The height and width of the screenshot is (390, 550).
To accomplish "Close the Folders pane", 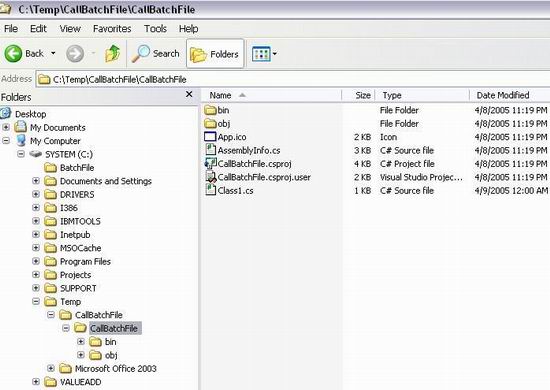I will point(189,94).
